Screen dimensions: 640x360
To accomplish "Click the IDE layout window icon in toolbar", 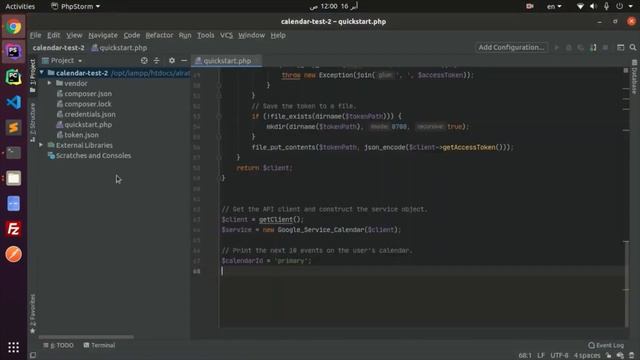I will [620, 47].
